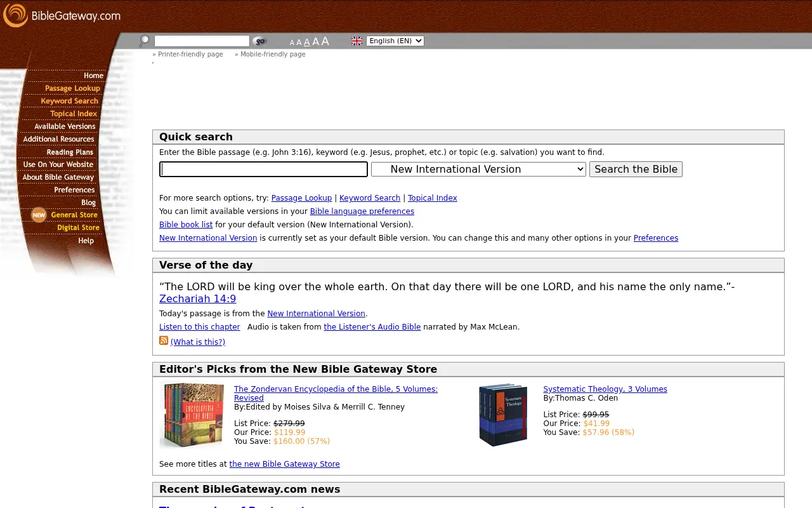The height and width of the screenshot is (508, 812).
Task: Open About Bible Gateway menu item
Action: 58,177
